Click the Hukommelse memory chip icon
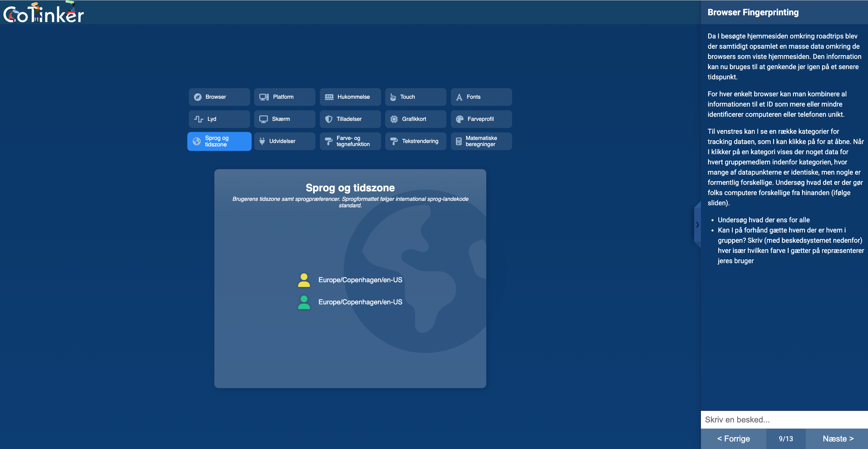The height and width of the screenshot is (449, 868). 329,97
